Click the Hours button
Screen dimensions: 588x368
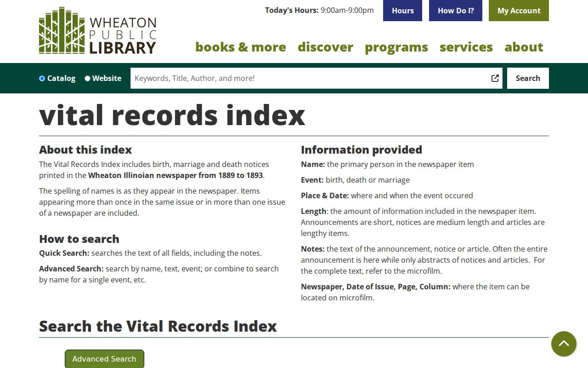402,11
